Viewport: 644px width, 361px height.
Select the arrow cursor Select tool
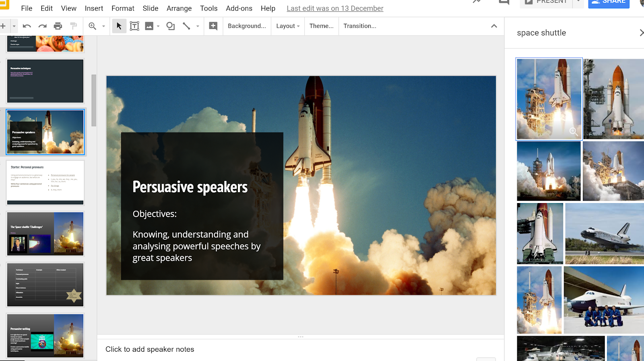point(119,26)
